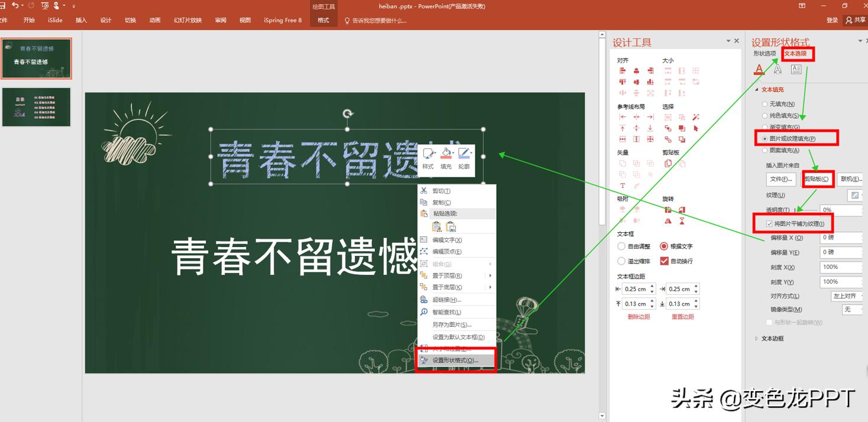Select the Text Effects icon in 设置形状格式 panel
The height and width of the screenshot is (422, 868).
coord(778,69)
